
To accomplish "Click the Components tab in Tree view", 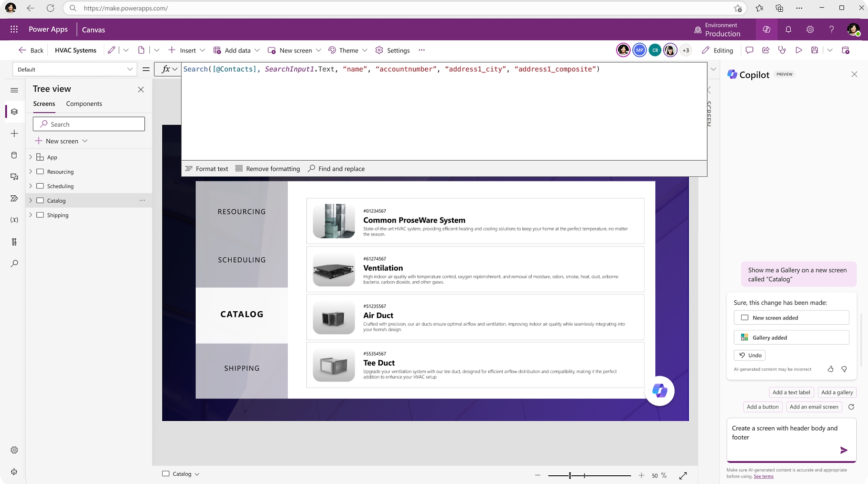I will (x=84, y=103).
